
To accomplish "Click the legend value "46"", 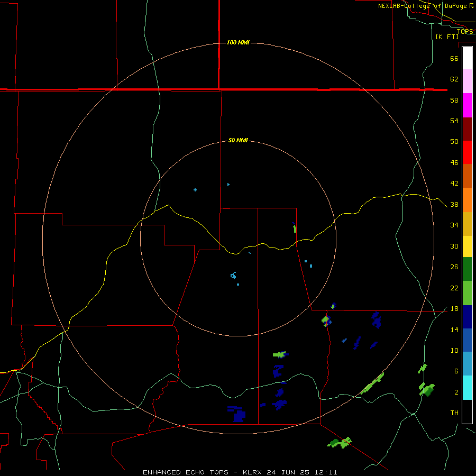I will [x=454, y=162].
